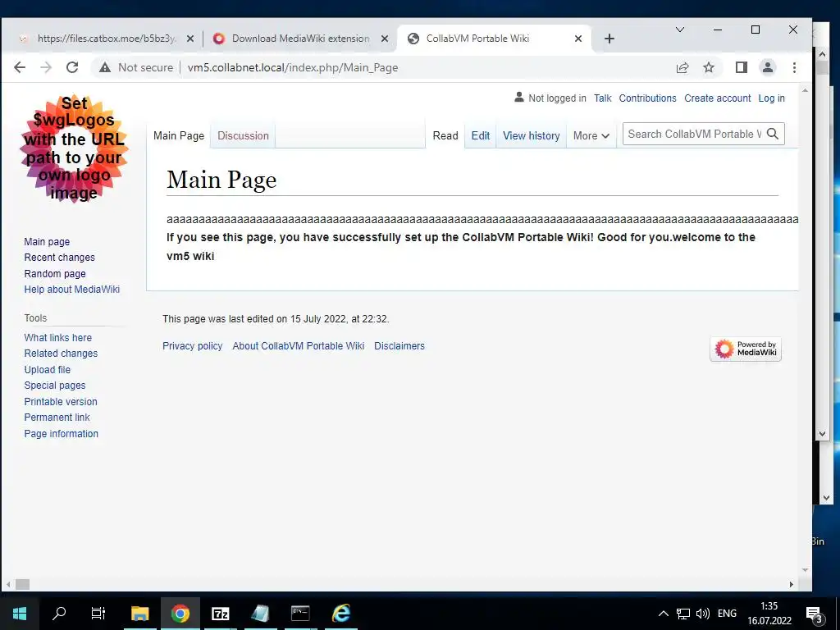Viewport: 840px width, 630px height.
Task: Close the CollabVM Portable Wiki tab
Action: point(578,39)
